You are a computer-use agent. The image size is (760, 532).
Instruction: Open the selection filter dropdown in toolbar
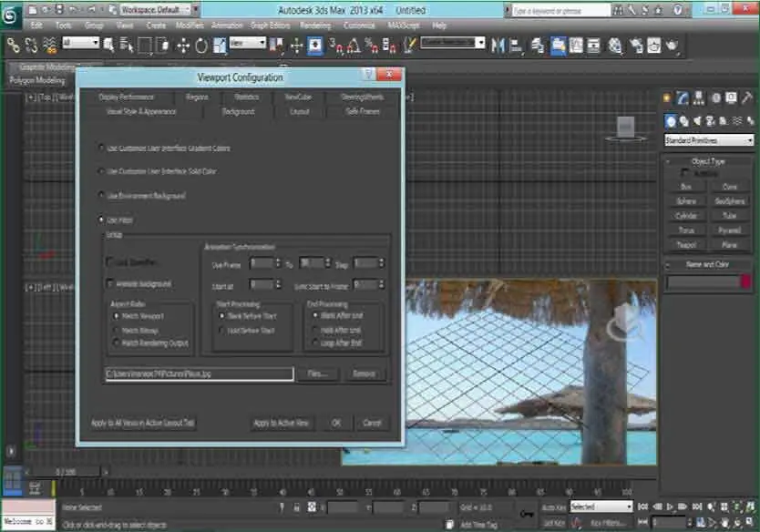pos(80,43)
